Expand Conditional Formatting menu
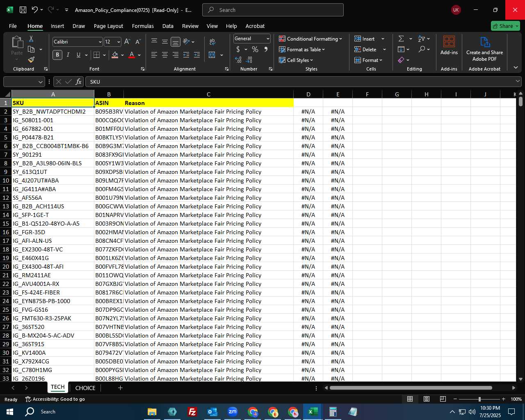The image size is (525, 420). click(x=310, y=39)
